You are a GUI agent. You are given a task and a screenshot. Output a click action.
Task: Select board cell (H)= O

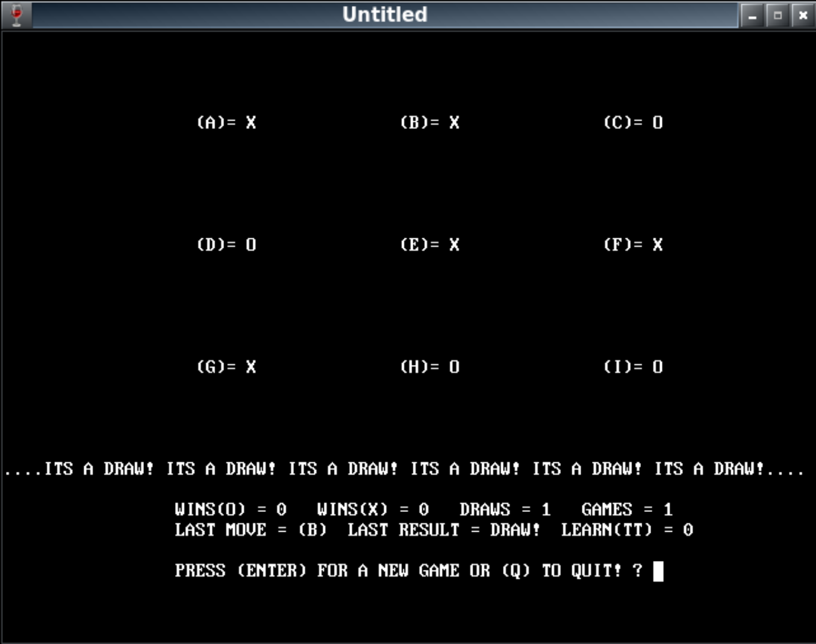tap(430, 367)
